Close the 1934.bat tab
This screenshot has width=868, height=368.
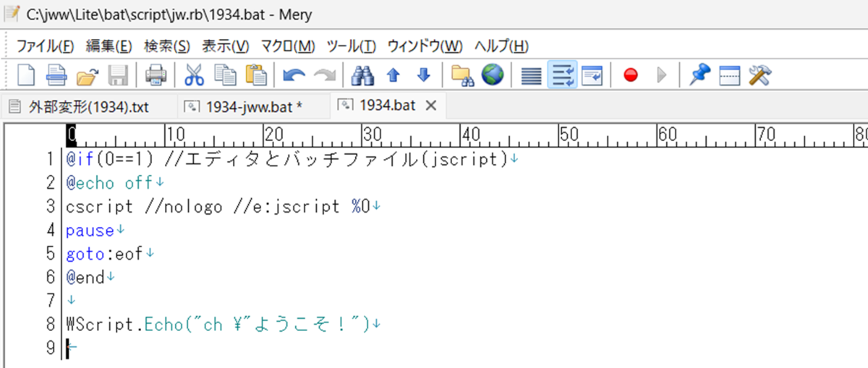coord(431,106)
